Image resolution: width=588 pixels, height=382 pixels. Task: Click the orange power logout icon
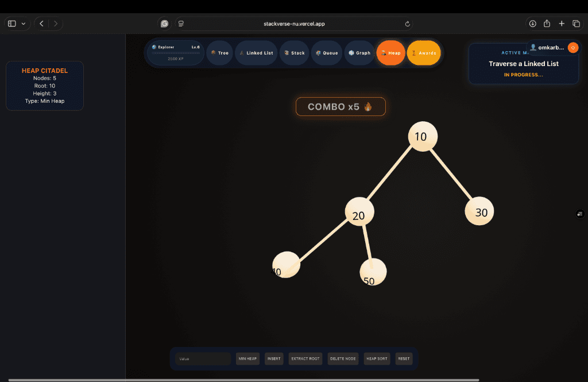pyautogui.click(x=573, y=48)
